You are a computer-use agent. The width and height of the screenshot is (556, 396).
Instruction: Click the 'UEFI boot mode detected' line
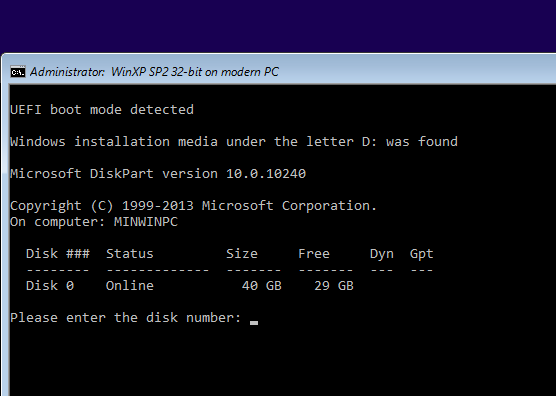102,110
